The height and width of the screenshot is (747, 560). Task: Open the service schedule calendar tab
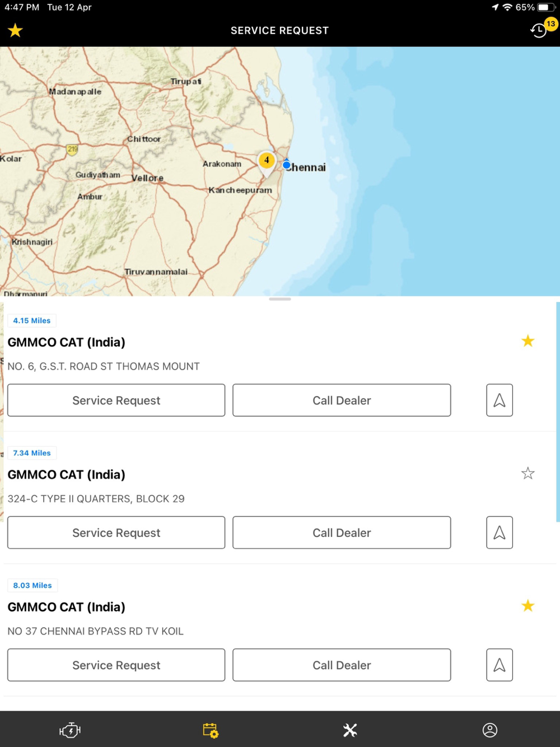coord(211,730)
